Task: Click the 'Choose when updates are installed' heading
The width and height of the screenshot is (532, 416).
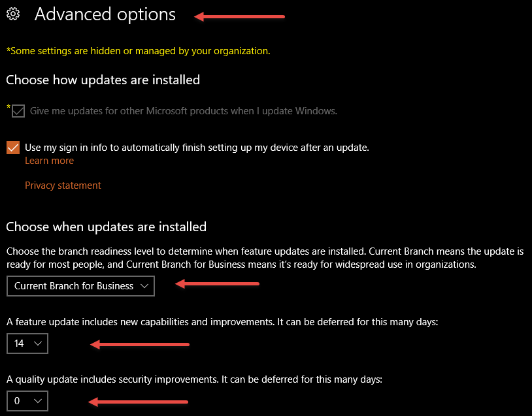Action: [106, 227]
